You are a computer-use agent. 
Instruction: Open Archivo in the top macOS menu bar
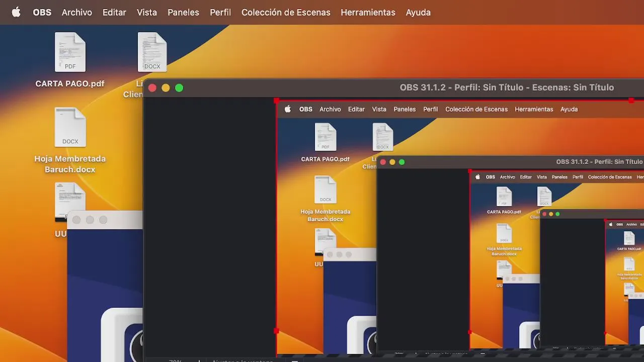[77, 13]
